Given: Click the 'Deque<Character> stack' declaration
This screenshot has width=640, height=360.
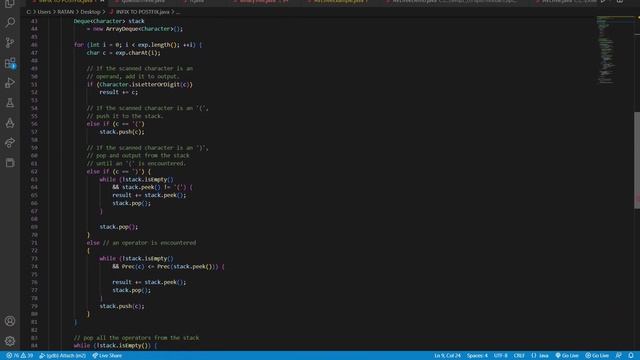Looking at the screenshot, I should click(109, 21).
